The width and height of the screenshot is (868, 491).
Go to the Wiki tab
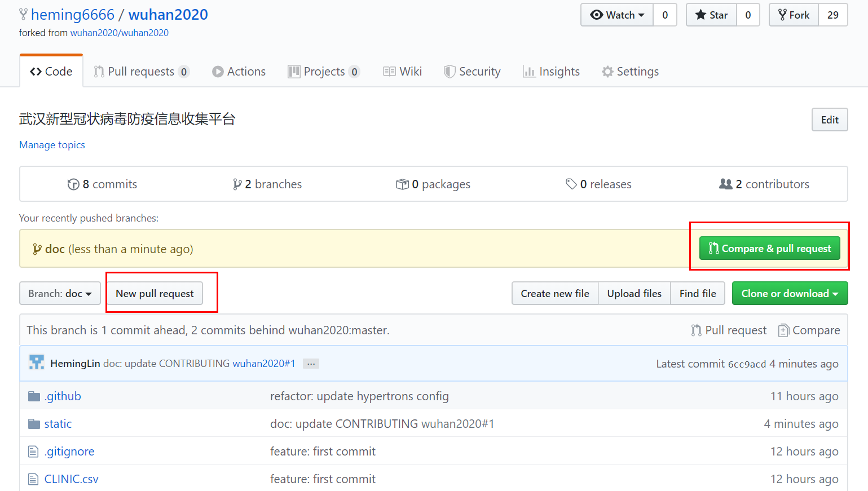[403, 72]
